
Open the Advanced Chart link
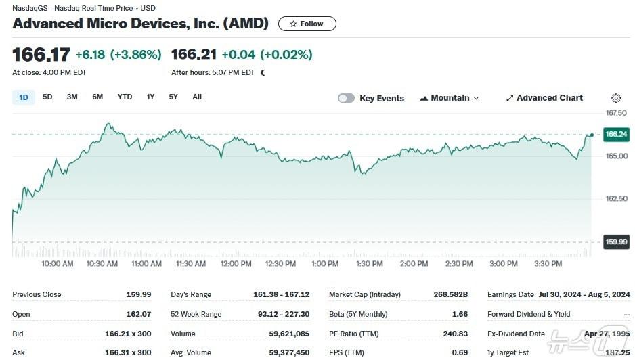[x=549, y=98]
